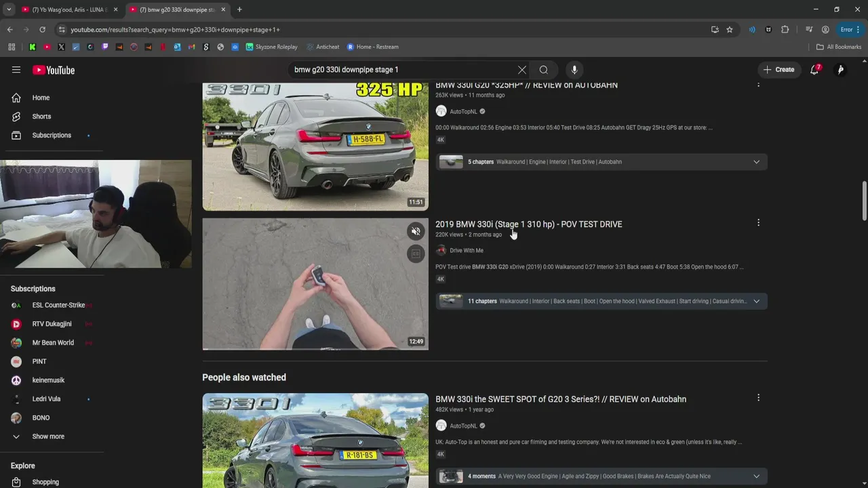
Task: Unmute the POV test drive preview
Action: click(x=416, y=231)
